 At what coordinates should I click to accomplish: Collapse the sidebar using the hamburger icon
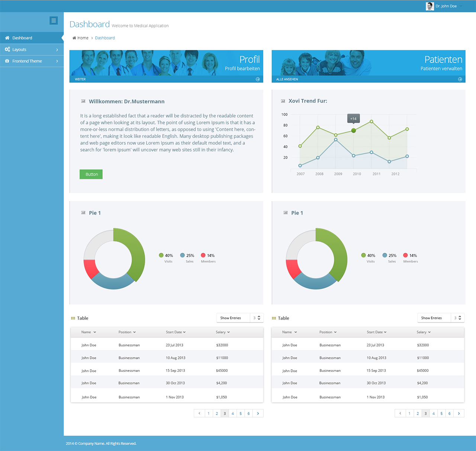click(54, 20)
